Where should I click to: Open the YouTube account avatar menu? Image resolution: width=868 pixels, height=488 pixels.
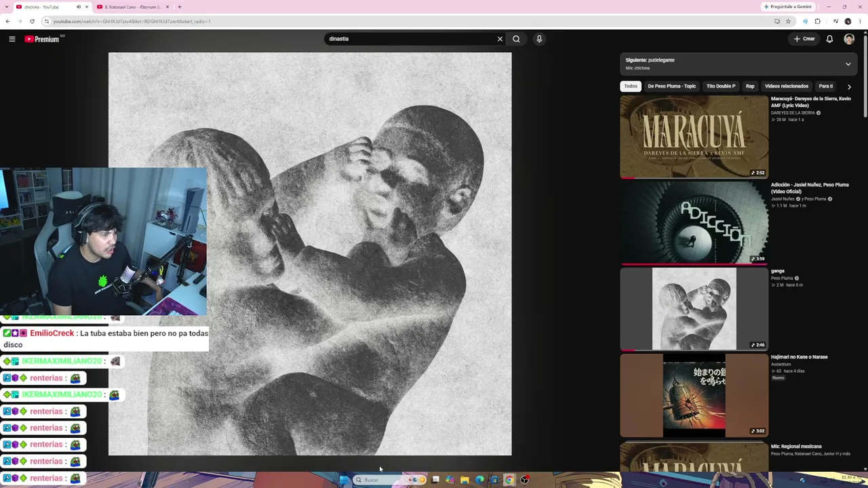849,39
